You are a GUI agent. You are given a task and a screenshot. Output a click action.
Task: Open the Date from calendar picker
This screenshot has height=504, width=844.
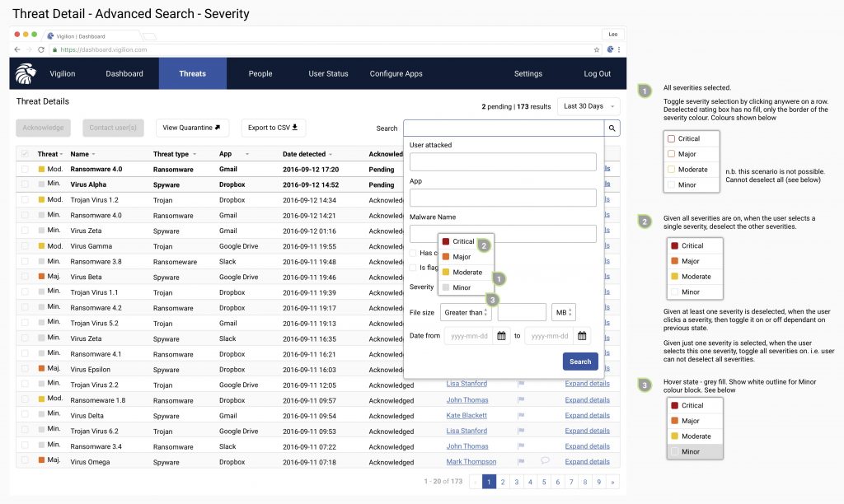(501, 336)
